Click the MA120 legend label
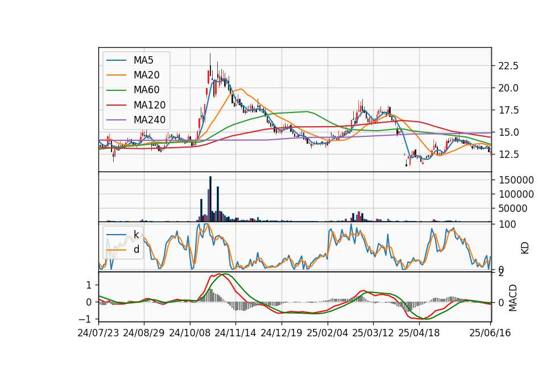The width and height of the screenshot is (546, 392). point(150,105)
